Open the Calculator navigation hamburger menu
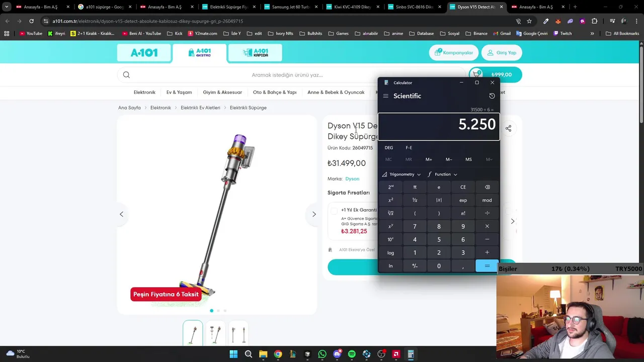The height and width of the screenshot is (362, 644). [x=385, y=96]
